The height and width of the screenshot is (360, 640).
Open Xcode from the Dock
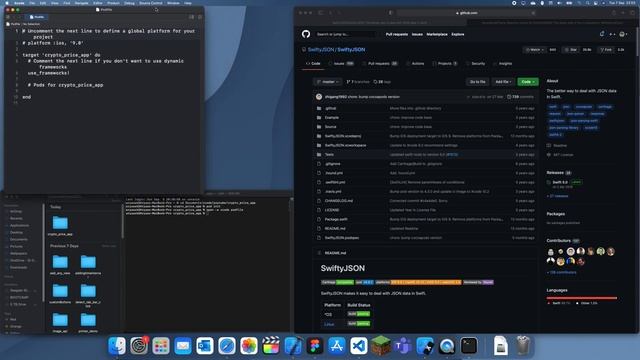293,346
